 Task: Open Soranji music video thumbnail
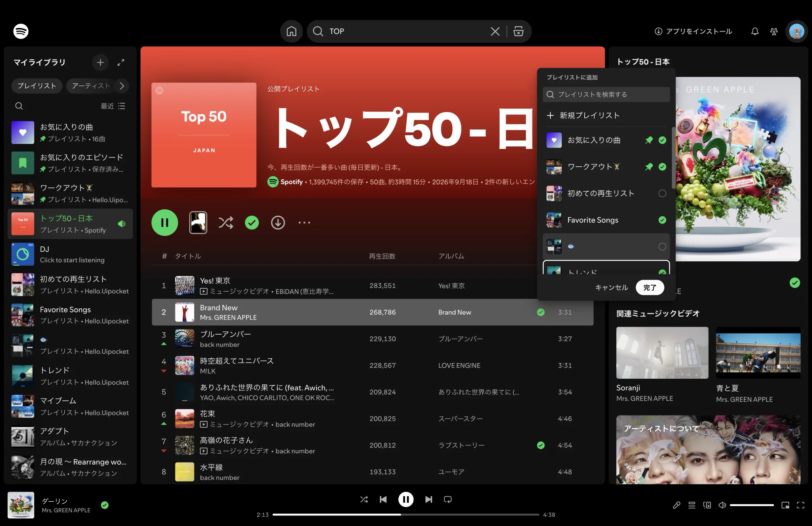pyautogui.click(x=662, y=353)
